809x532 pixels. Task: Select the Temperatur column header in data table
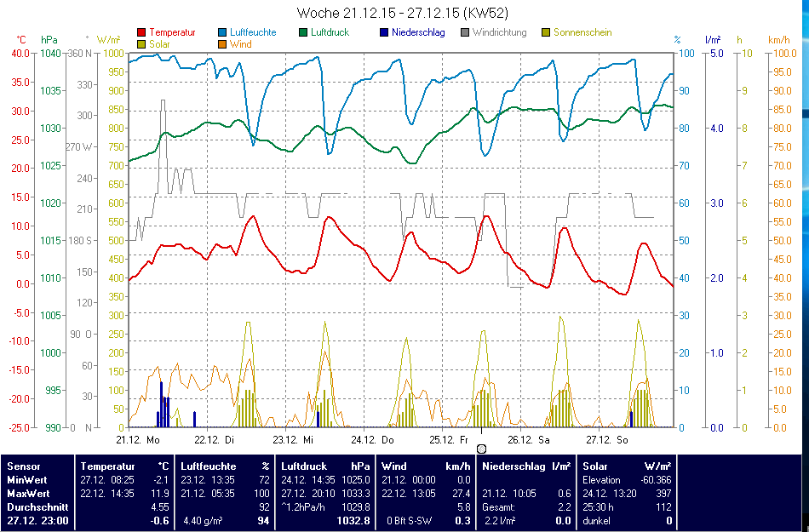107,466
